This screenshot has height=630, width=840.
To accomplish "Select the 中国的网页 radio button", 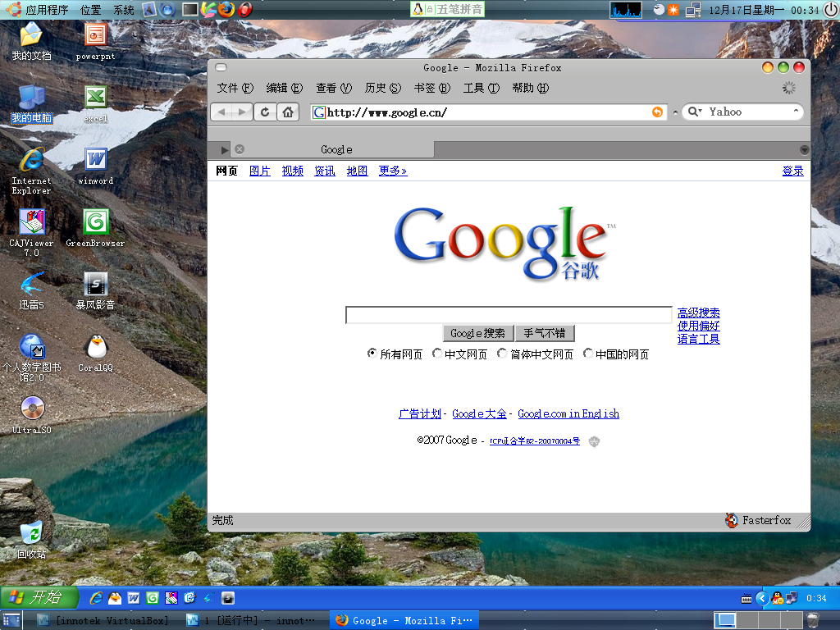I will click(587, 353).
